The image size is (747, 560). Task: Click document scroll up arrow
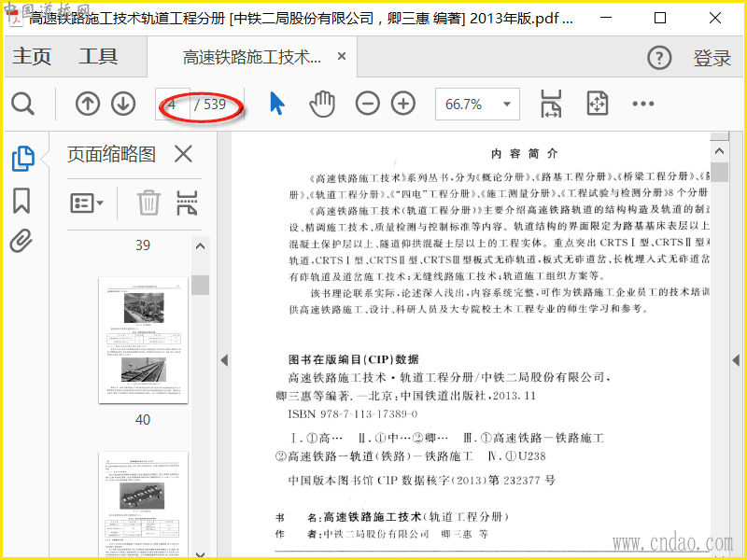[719, 151]
